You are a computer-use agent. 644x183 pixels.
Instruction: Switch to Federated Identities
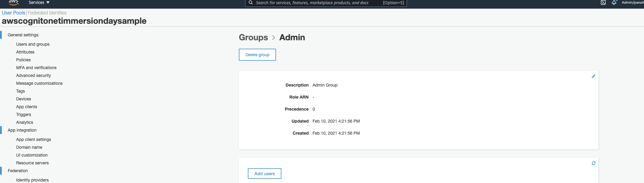pyautogui.click(x=47, y=13)
